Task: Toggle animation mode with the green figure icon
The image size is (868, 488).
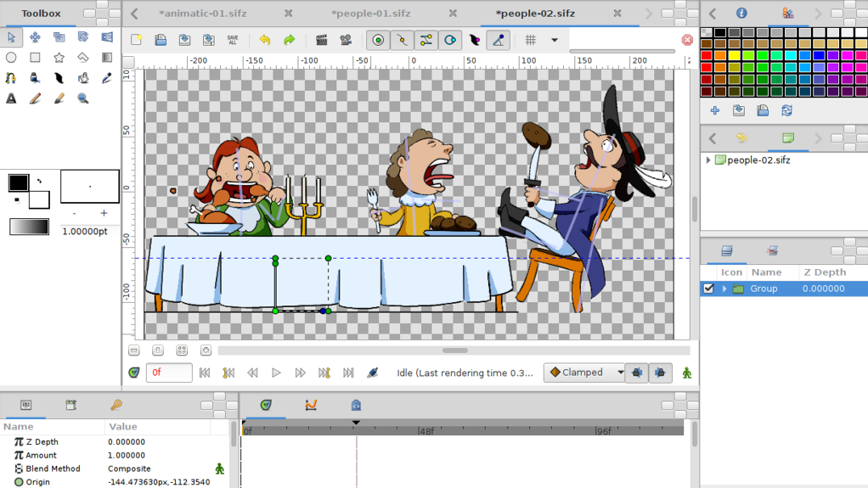Action: (686, 373)
